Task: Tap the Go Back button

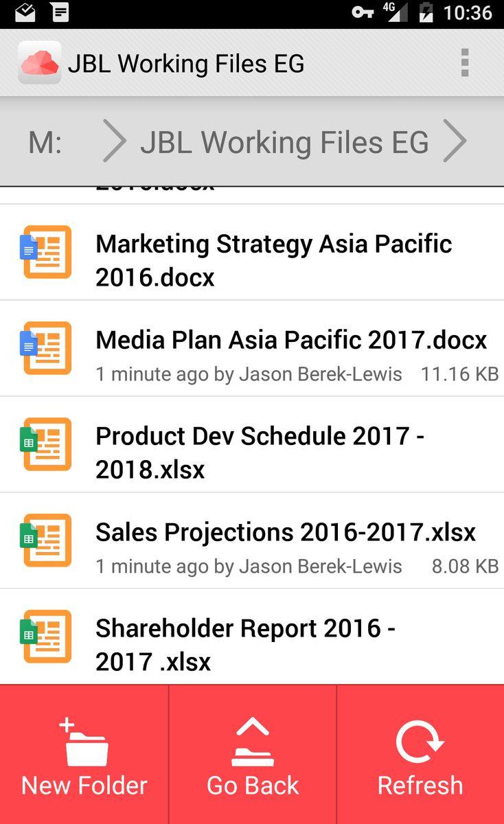Action: [x=253, y=754]
